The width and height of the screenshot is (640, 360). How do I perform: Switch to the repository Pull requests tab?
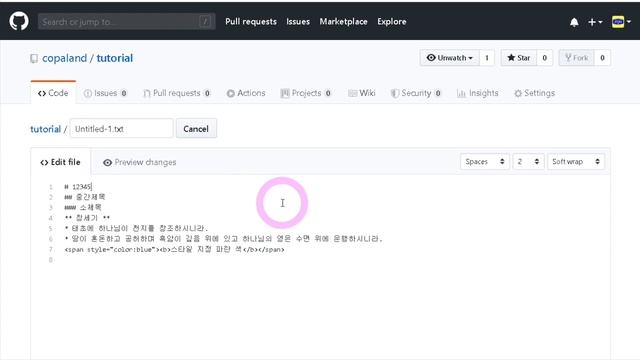177,93
